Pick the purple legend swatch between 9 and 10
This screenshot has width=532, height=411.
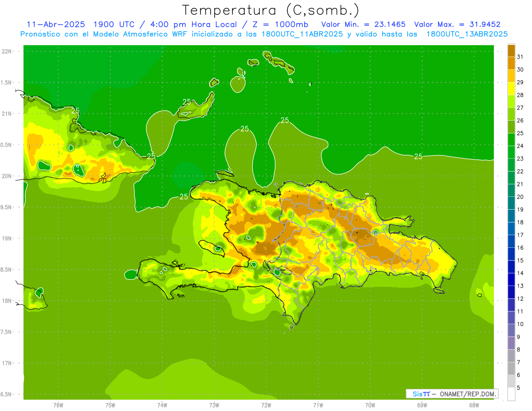pyautogui.click(x=511, y=330)
